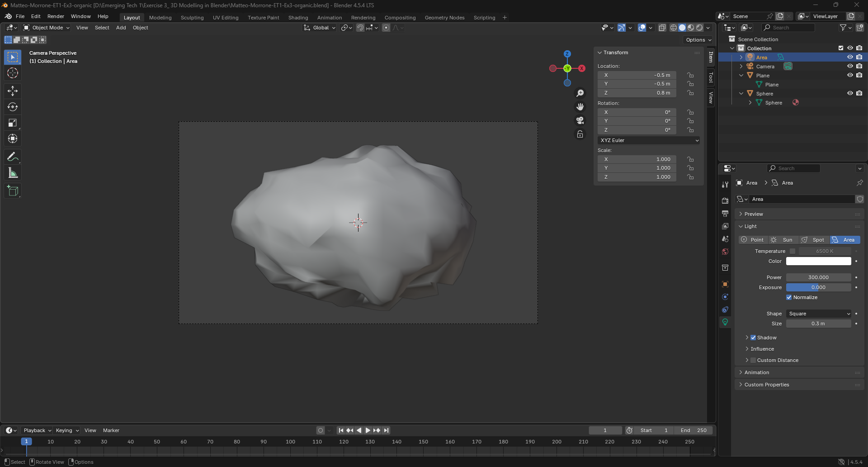Image resolution: width=868 pixels, height=467 pixels.
Task: Click the white light Color swatch
Action: click(818, 261)
